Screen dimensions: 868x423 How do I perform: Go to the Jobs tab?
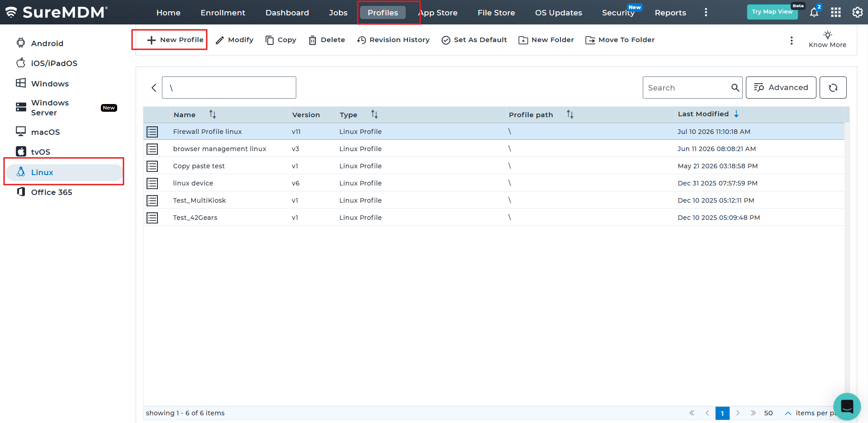pyautogui.click(x=338, y=13)
